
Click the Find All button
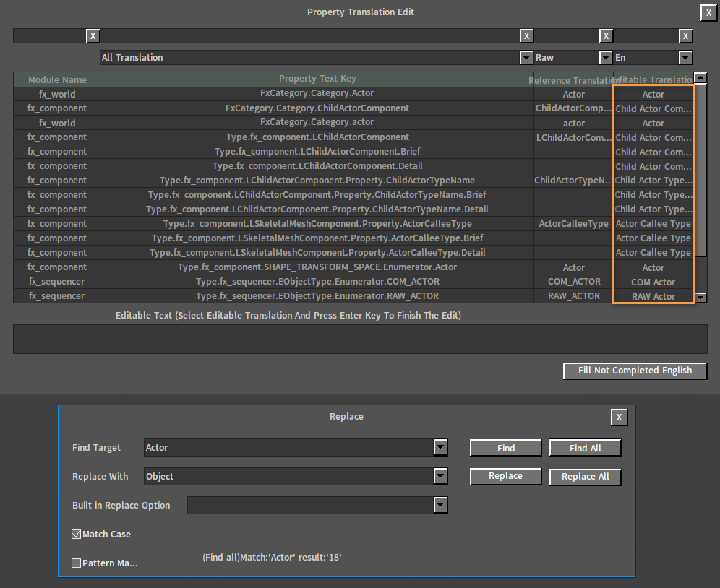tap(585, 448)
